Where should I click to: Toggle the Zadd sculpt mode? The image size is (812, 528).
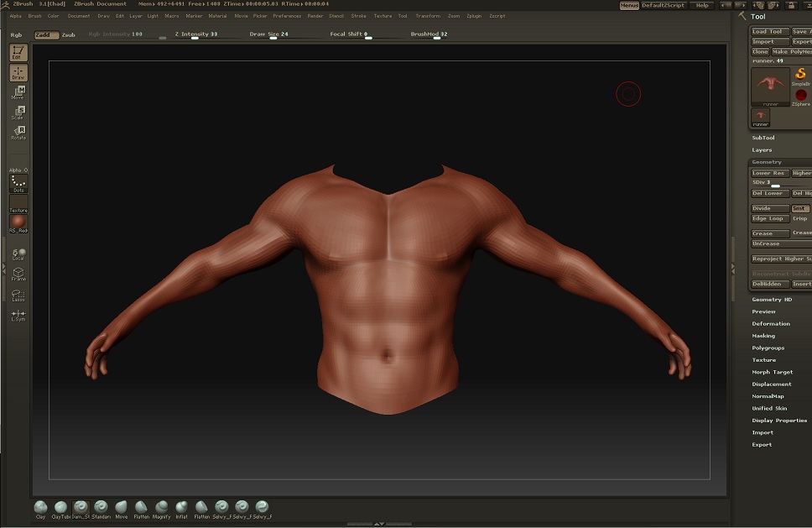click(x=47, y=34)
